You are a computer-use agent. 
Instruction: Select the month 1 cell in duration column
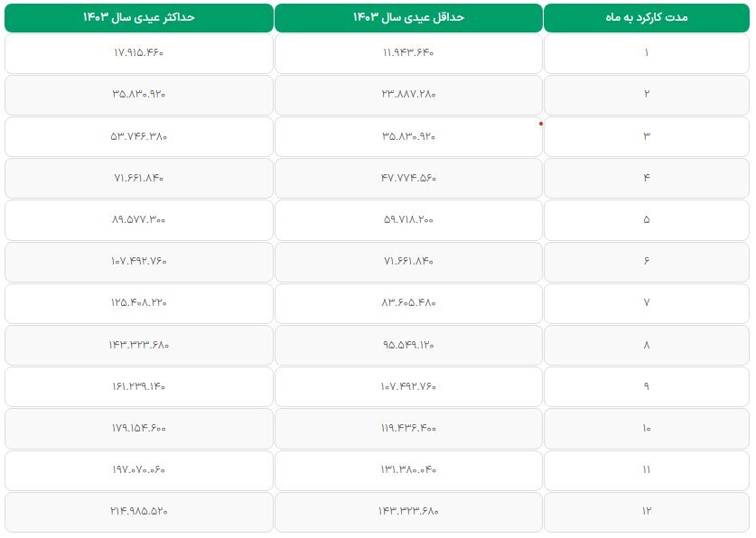point(647,52)
